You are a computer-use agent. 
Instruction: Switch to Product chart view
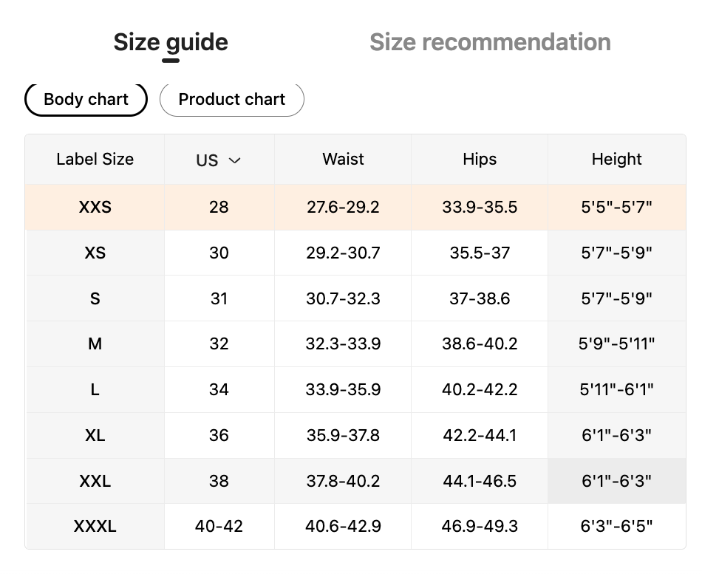(231, 100)
